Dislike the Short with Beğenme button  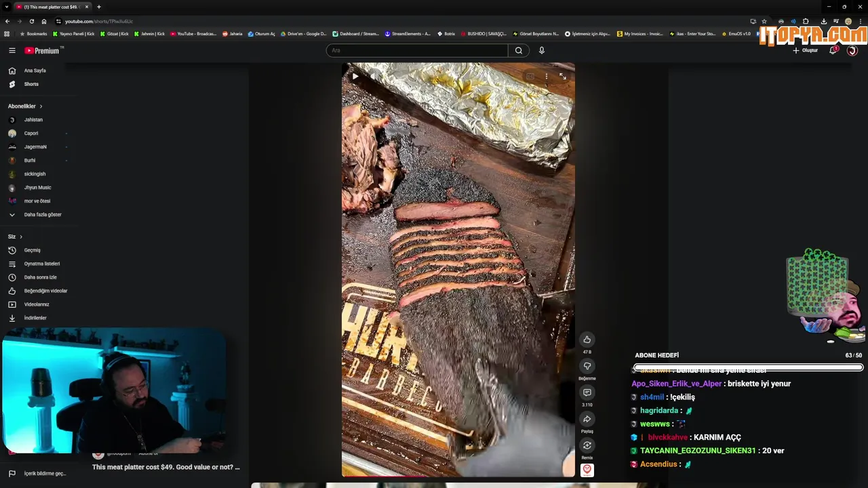click(587, 366)
